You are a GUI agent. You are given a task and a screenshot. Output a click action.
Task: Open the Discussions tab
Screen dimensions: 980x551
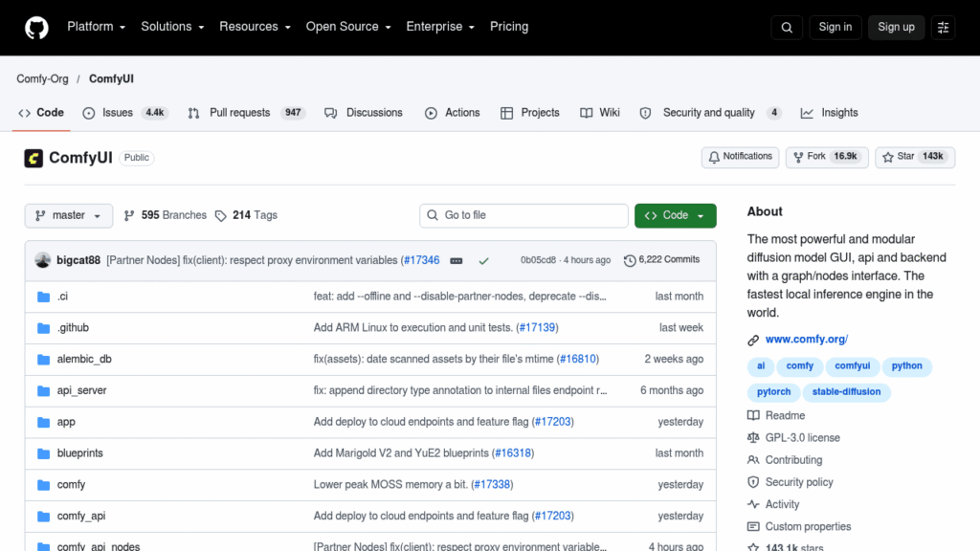click(x=364, y=113)
